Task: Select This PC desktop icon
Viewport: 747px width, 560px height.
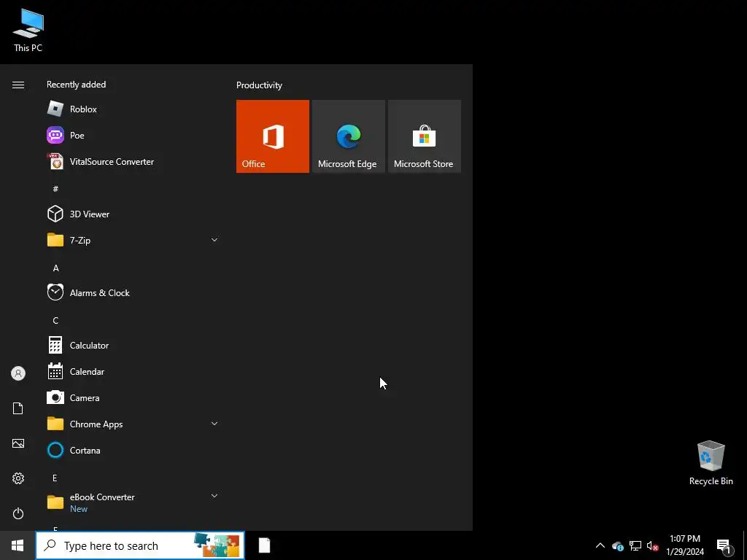Action: pyautogui.click(x=28, y=30)
